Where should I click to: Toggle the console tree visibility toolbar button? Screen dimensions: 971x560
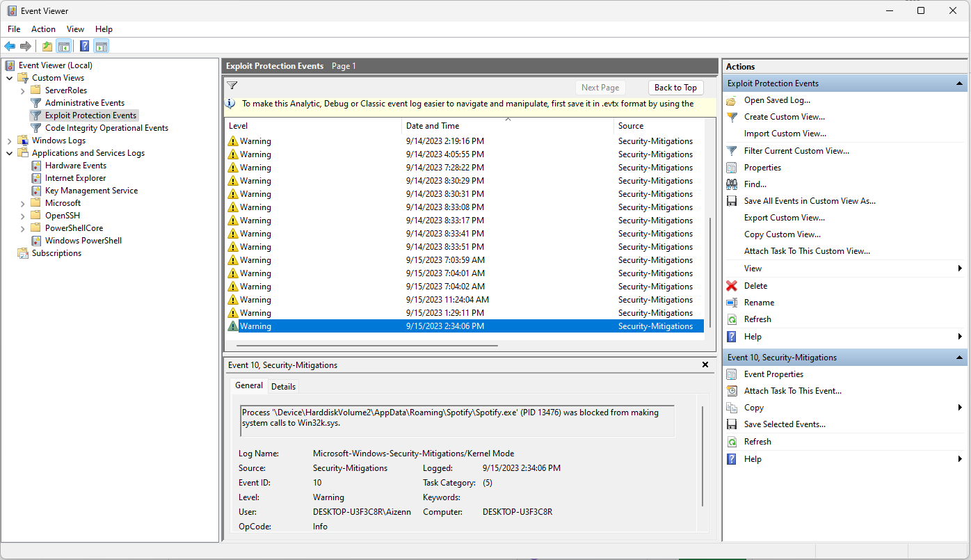[x=64, y=46]
